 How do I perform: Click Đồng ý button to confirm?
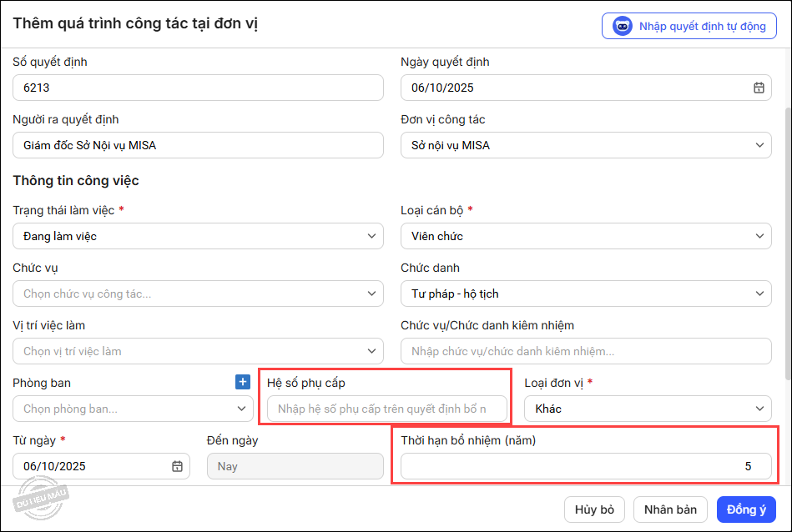click(x=746, y=509)
